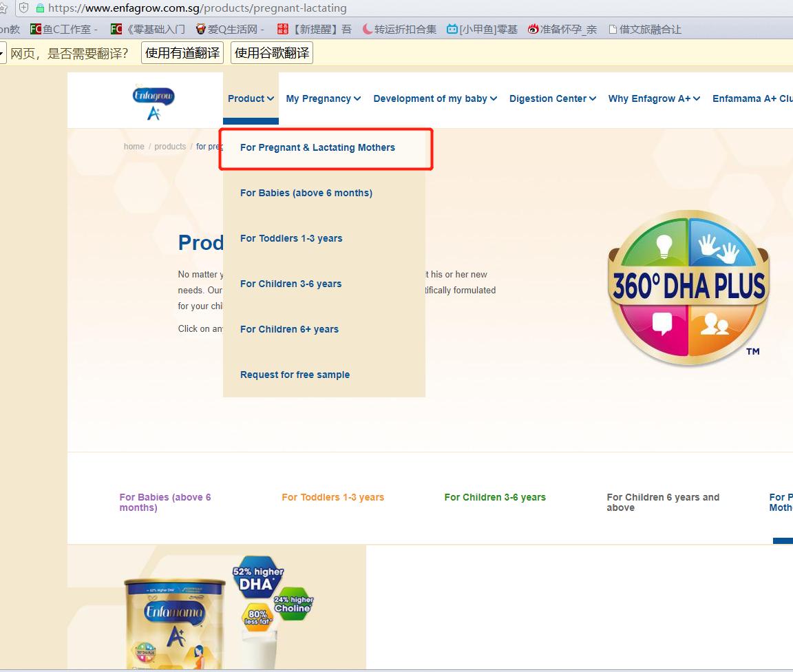Switch to purple For Babies (above 6 months) tab

[x=165, y=503]
